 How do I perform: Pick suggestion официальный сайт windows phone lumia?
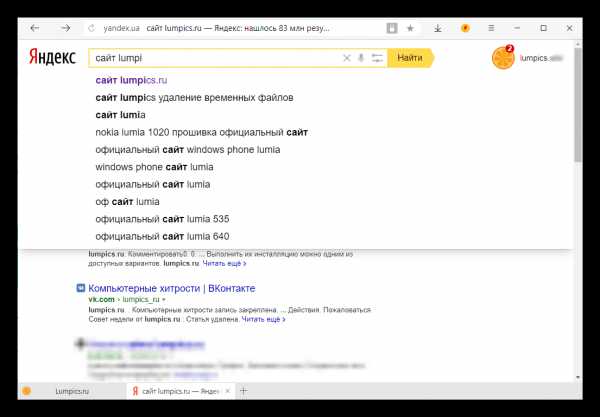point(188,150)
